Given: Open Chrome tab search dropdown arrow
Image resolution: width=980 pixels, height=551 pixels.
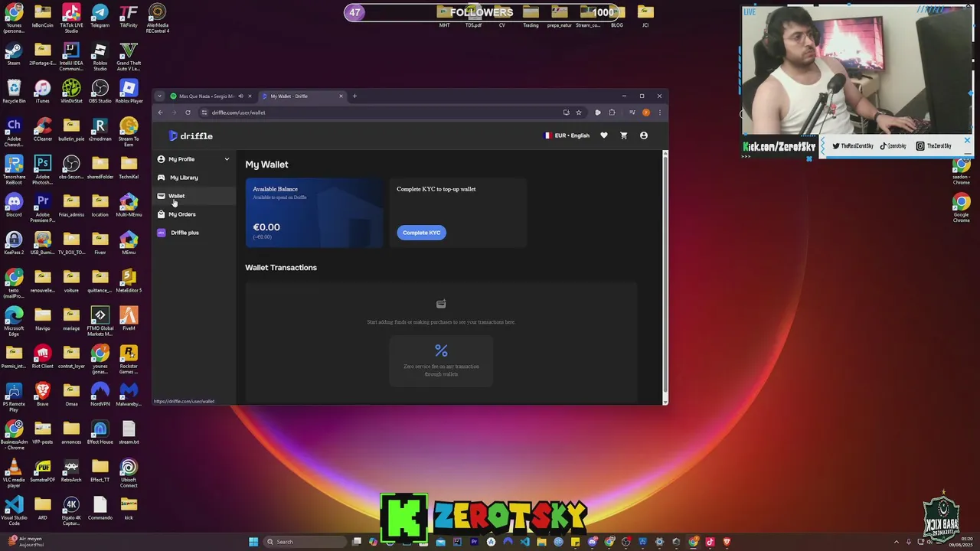Looking at the screenshot, I should point(159,96).
